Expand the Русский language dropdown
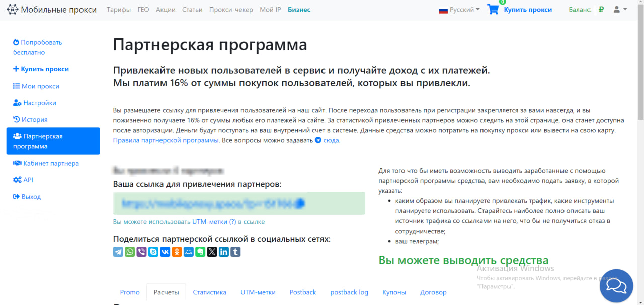 pos(459,10)
